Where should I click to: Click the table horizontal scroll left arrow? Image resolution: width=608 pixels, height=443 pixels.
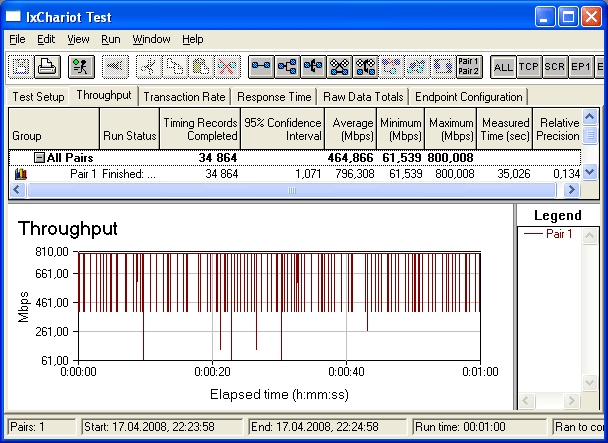click(17, 190)
